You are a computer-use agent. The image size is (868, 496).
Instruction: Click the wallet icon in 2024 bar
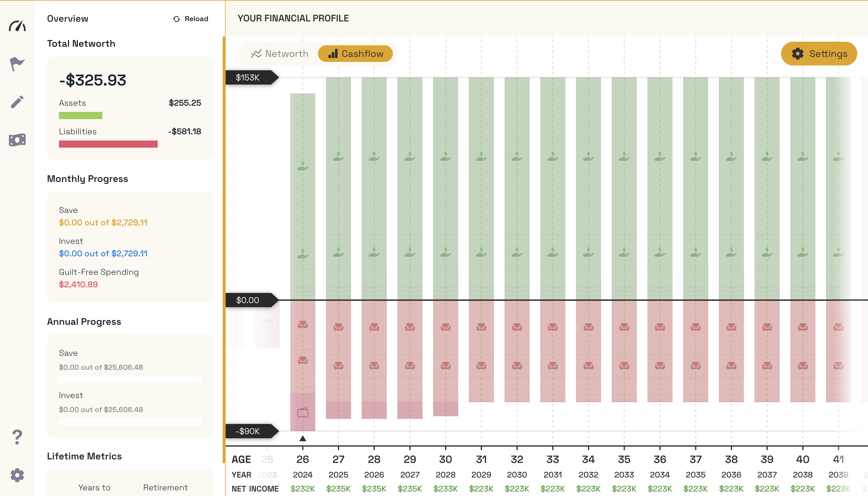click(302, 413)
